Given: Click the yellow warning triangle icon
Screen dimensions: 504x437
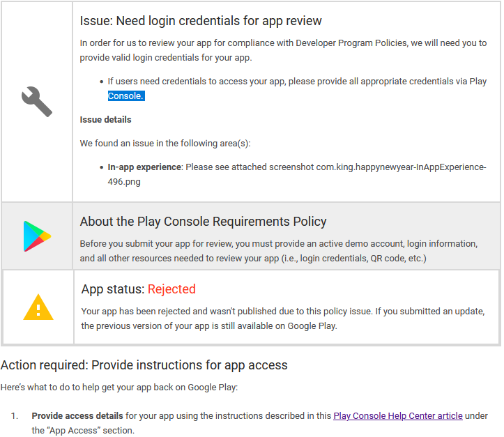Looking at the screenshot, I should click(38, 307).
